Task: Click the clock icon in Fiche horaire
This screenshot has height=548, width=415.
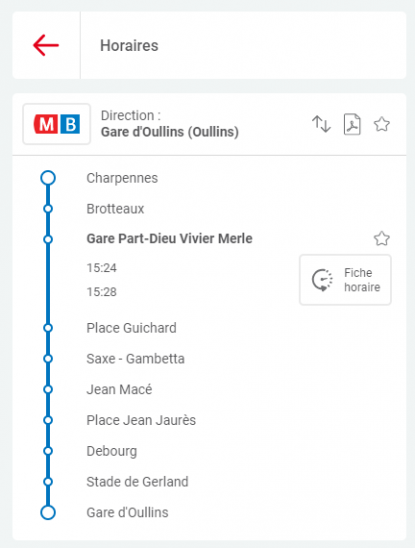Action: (322, 280)
